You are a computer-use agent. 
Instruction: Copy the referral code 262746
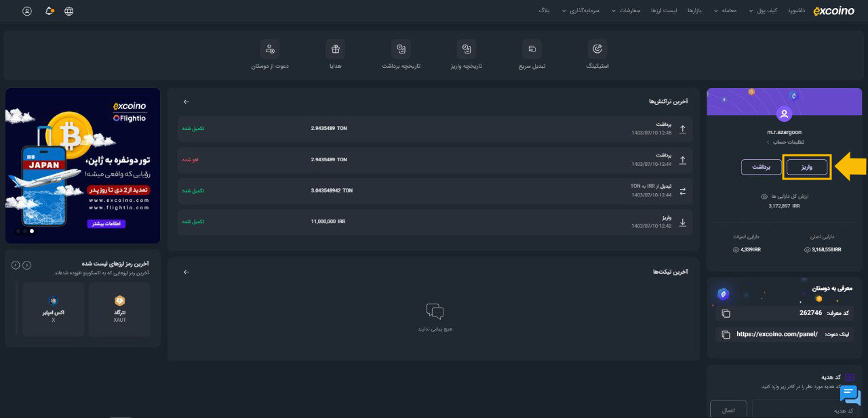click(726, 313)
